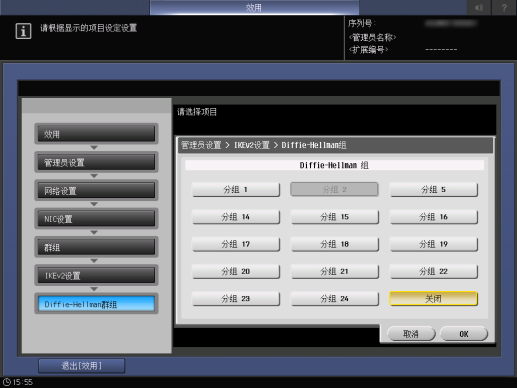Go to IKEv2设置 in left navigation
Image resolution: width=517 pixels, height=388 pixels.
point(96,276)
